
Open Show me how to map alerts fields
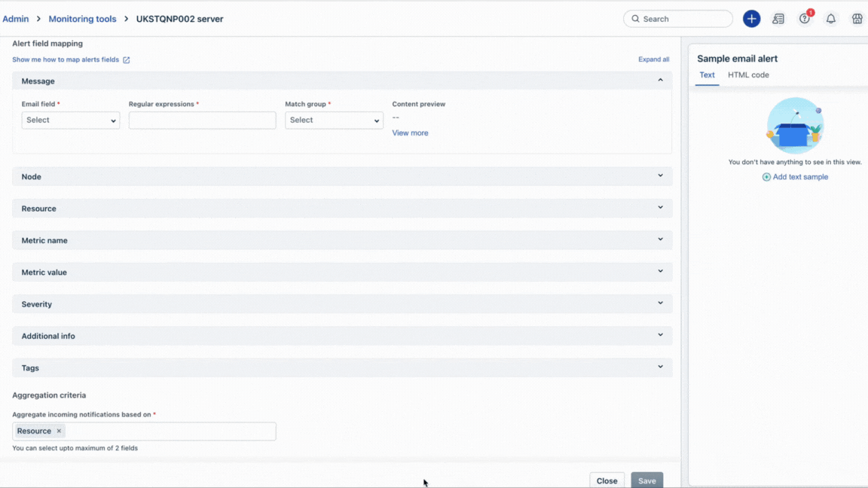[x=66, y=59]
